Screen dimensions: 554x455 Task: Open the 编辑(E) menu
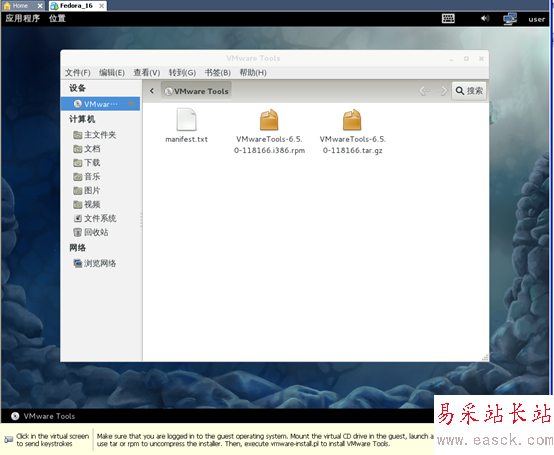pyautogui.click(x=112, y=72)
